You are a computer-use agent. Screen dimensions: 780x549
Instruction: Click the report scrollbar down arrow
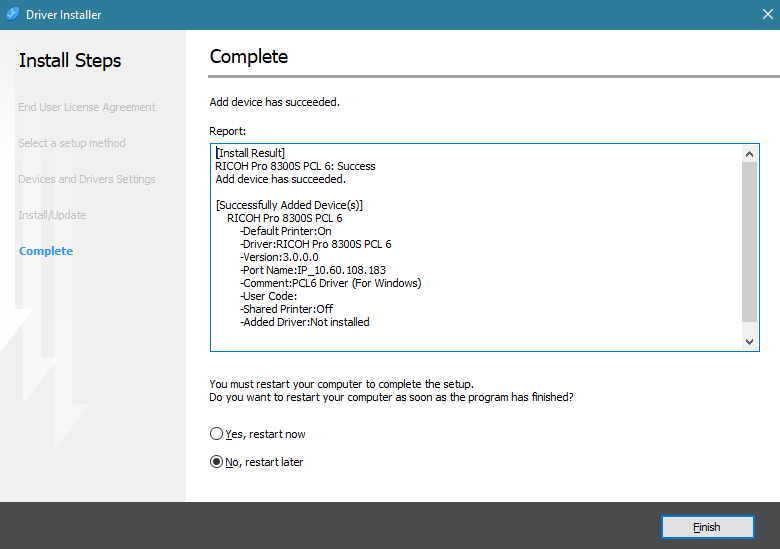[x=750, y=342]
